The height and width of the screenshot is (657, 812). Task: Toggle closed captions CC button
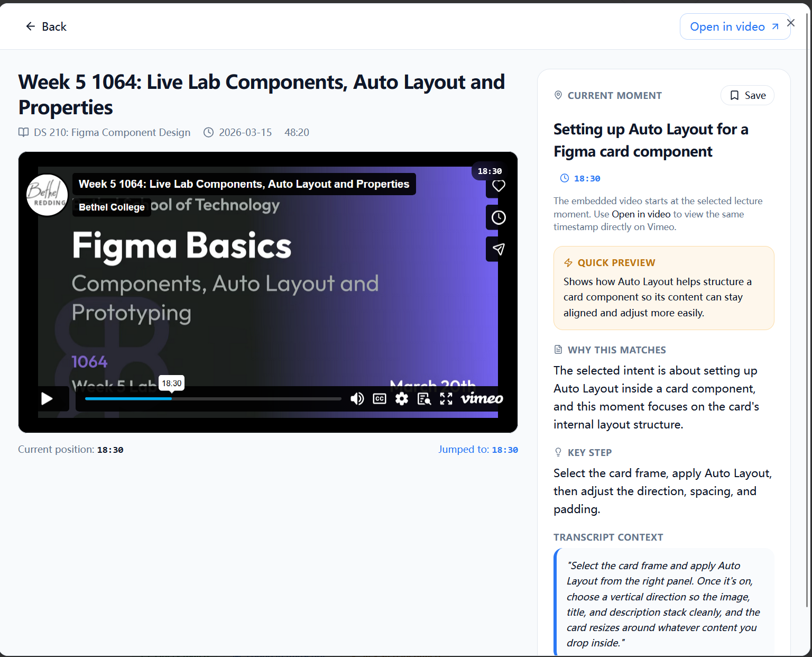tap(380, 399)
